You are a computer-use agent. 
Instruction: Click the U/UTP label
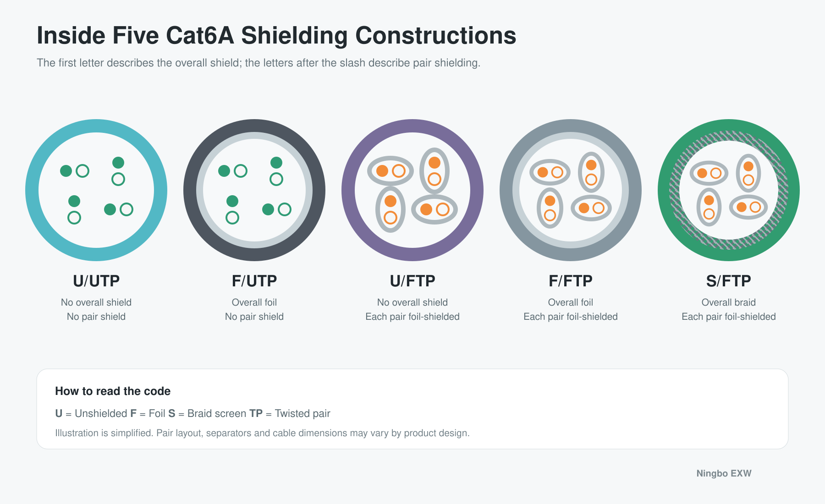click(x=96, y=281)
